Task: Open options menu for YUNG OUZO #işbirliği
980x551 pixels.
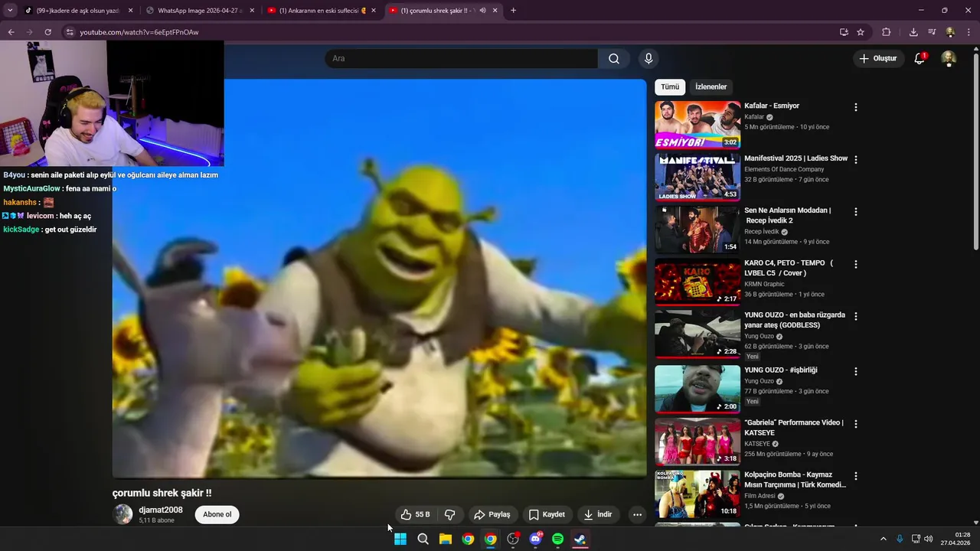Action: [x=856, y=371]
